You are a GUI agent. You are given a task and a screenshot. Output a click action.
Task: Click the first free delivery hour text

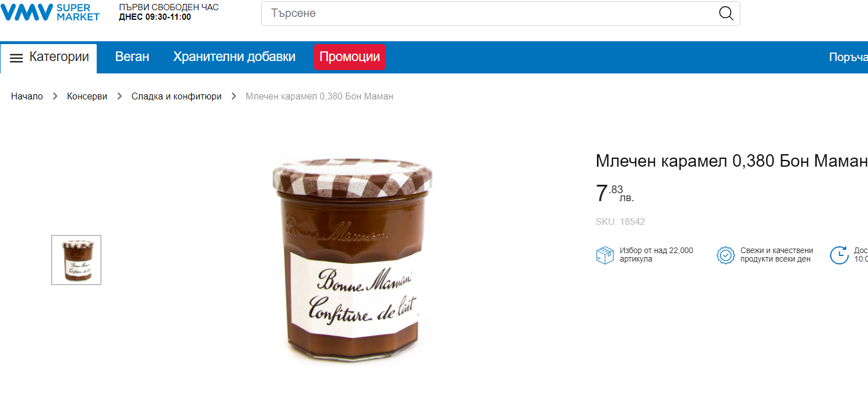point(169,12)
